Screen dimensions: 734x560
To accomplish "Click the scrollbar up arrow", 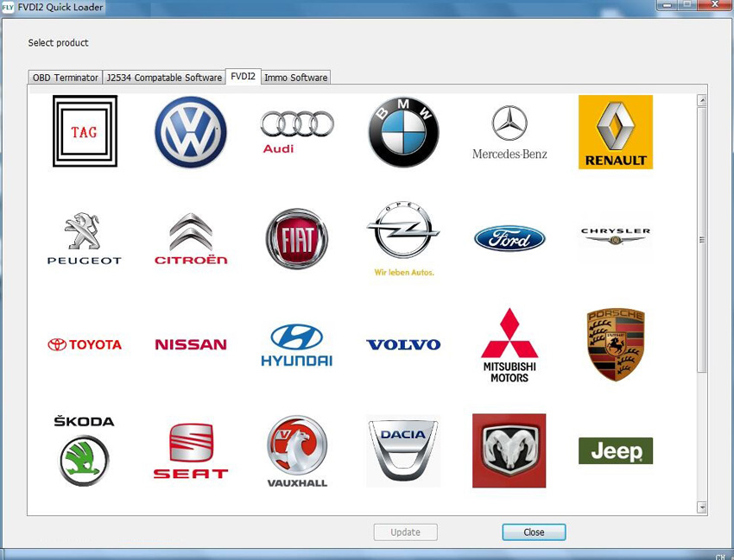I will 702,100.
